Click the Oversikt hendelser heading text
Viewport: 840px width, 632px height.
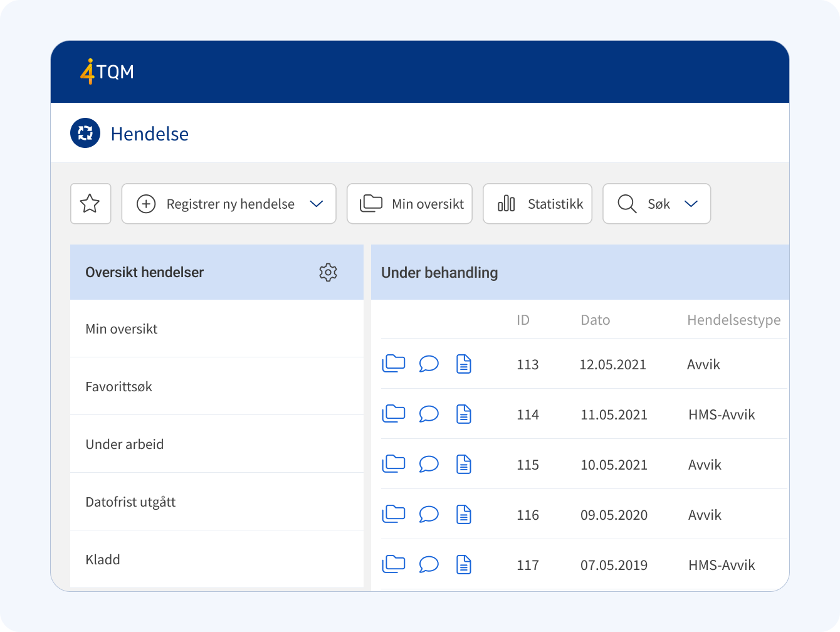[144, 272]
